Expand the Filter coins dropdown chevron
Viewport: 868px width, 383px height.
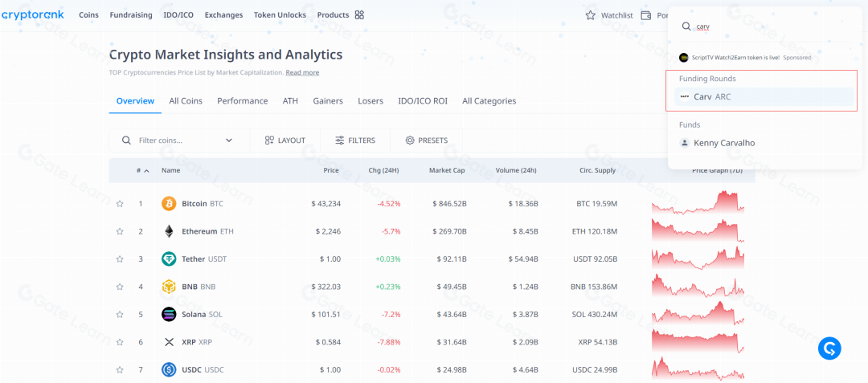pos(229,141)
